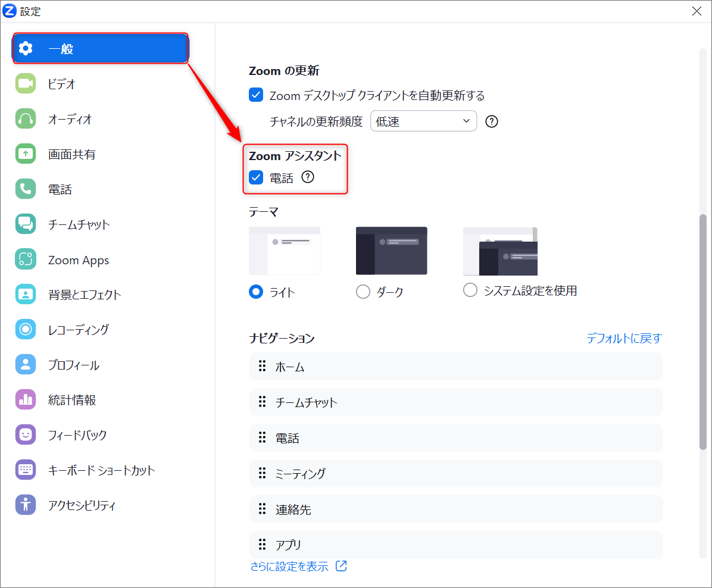The width and height of the screenshot is (712, 588).
Task: Click the drag handle for アプリ row
Action: pyautogui.click(x=262, y=544)
